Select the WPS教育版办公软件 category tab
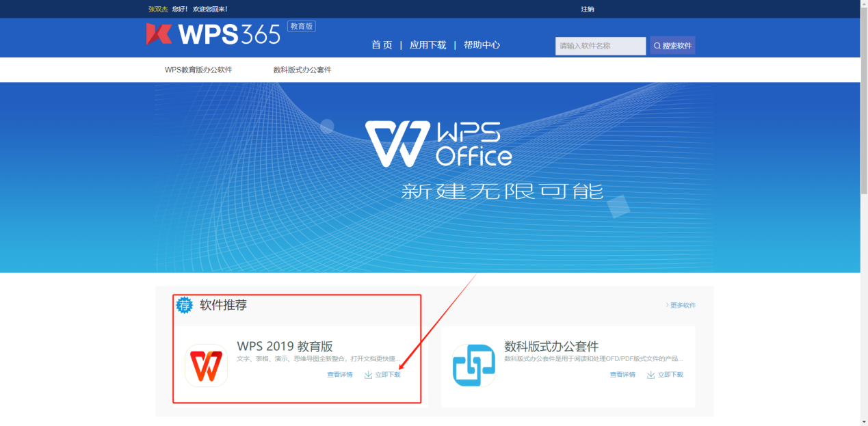 (x=198, y=70)
